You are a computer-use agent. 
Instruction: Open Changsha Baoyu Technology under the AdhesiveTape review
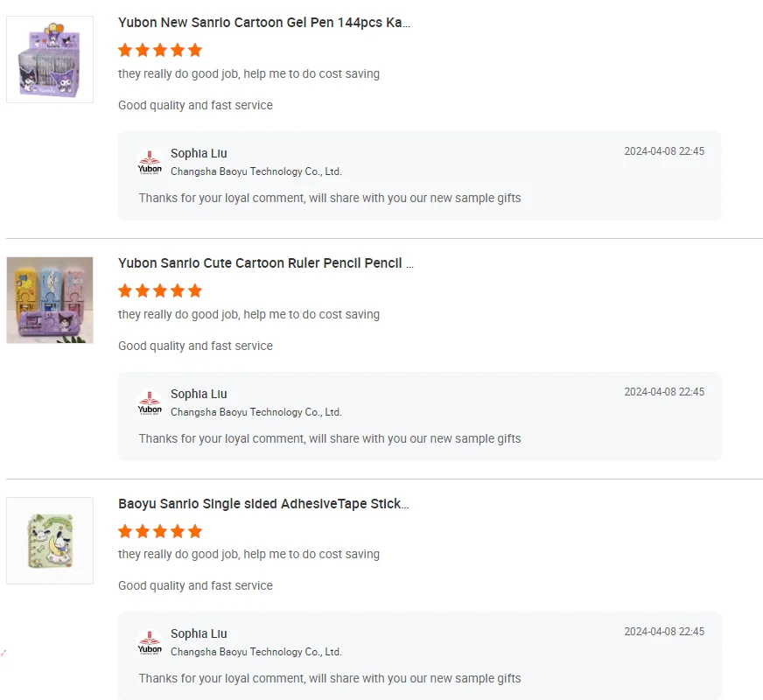(255, 652)
